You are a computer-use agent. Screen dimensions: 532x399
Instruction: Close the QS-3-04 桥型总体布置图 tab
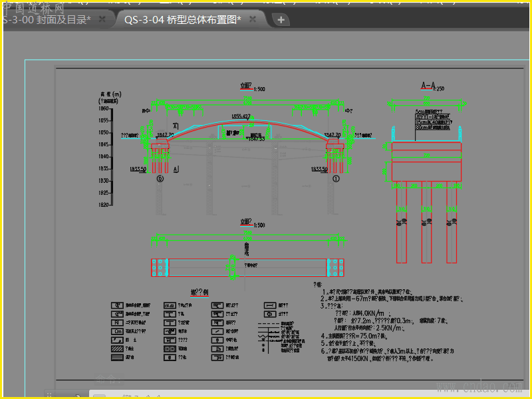(253, 19)
